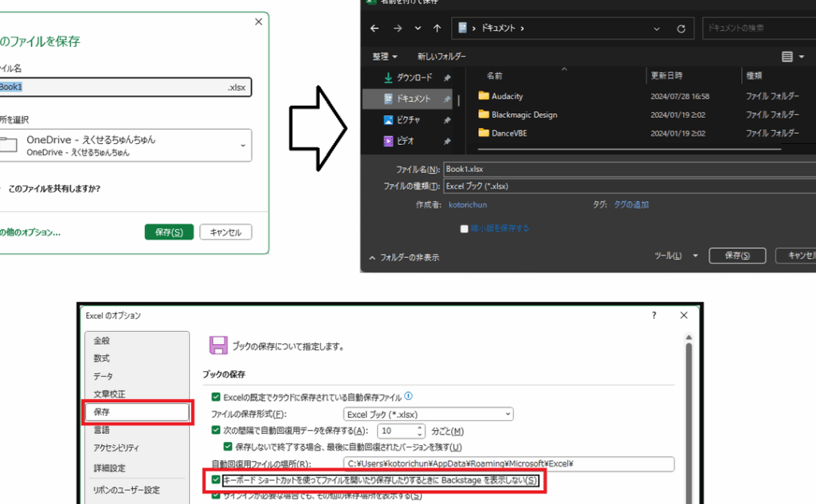
Task: Click the up arrow to go to parent folder
Action: [x=437, y=29]
